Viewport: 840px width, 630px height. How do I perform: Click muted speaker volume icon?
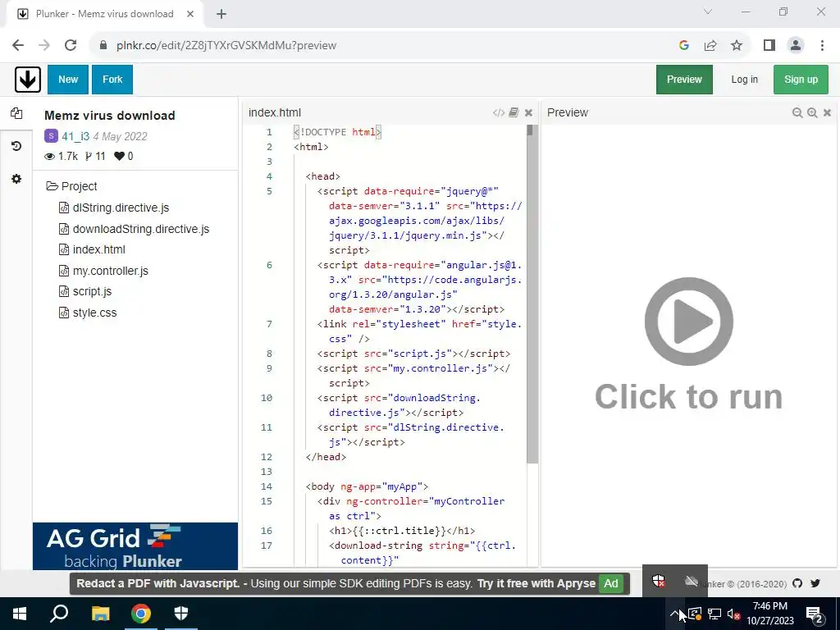734,614
